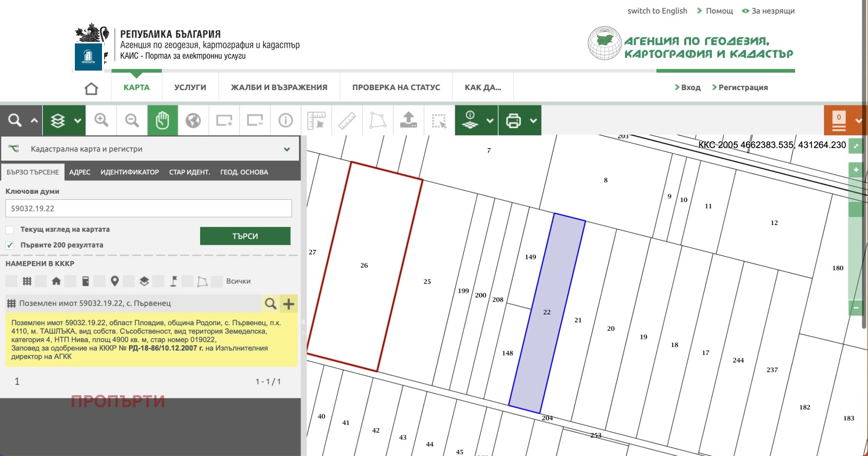Open the print options dropdown arrow
This screenshot has height=456, width=868.
coord(533,121)
